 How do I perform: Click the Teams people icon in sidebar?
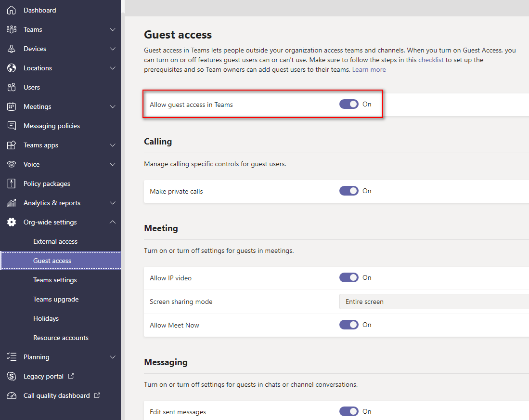pyautogui.click(x=12, y=29)
